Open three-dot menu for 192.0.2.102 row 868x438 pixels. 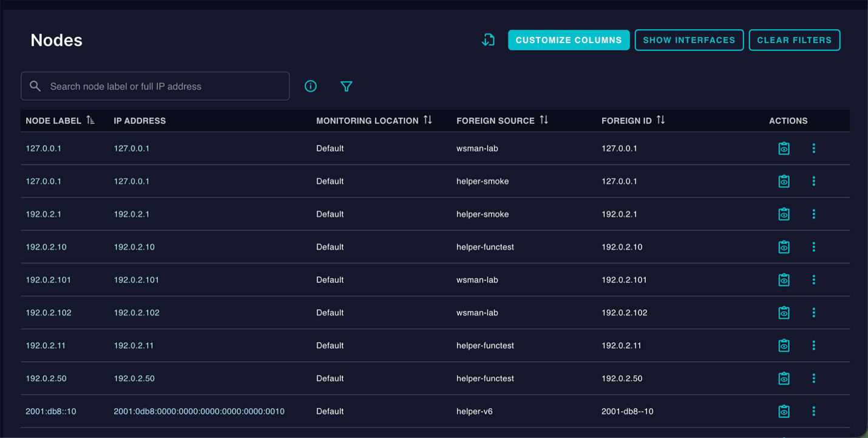tap(814, 312)
